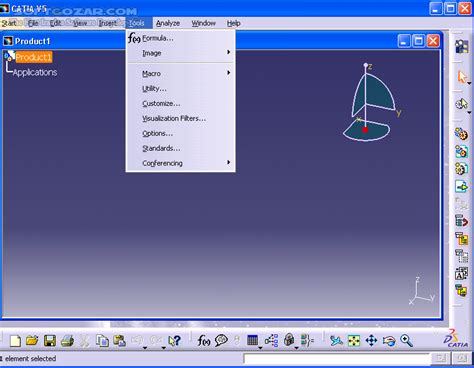
Task: Click the speech bubble comment icon
Action: click(x=221, y=340)
